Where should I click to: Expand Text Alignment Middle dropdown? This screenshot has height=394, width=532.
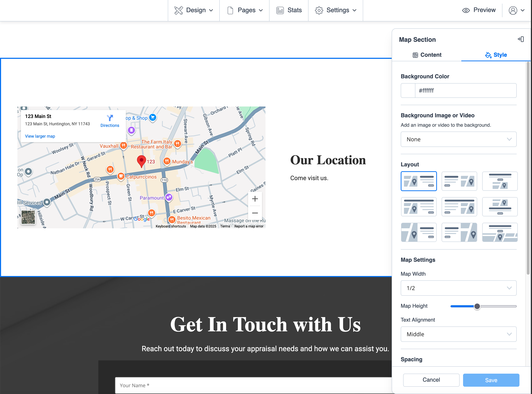coord(459,334)
